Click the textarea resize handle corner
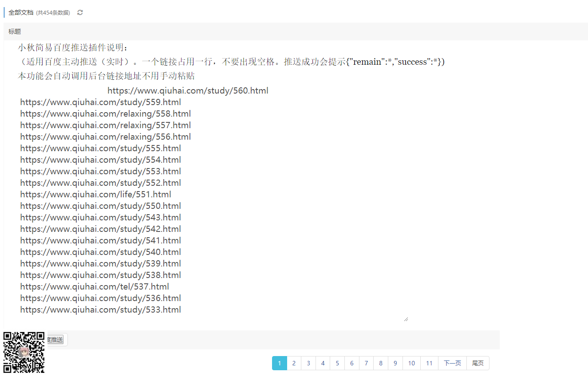The image size is (588, 376). [x=406, y=319]
